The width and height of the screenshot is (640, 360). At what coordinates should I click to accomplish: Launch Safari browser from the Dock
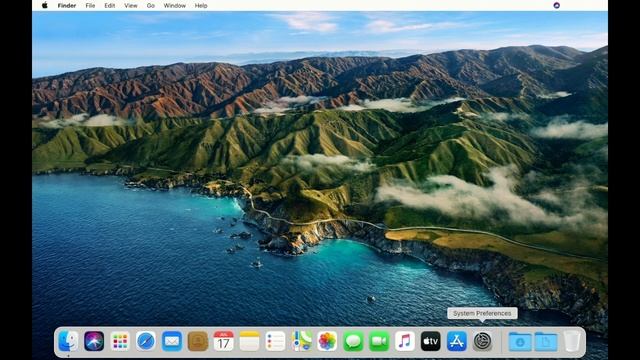146,341
